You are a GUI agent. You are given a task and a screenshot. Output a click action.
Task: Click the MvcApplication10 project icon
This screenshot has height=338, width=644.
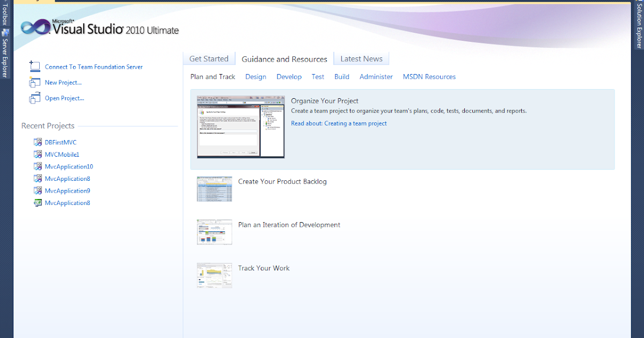tap(38, 166)
